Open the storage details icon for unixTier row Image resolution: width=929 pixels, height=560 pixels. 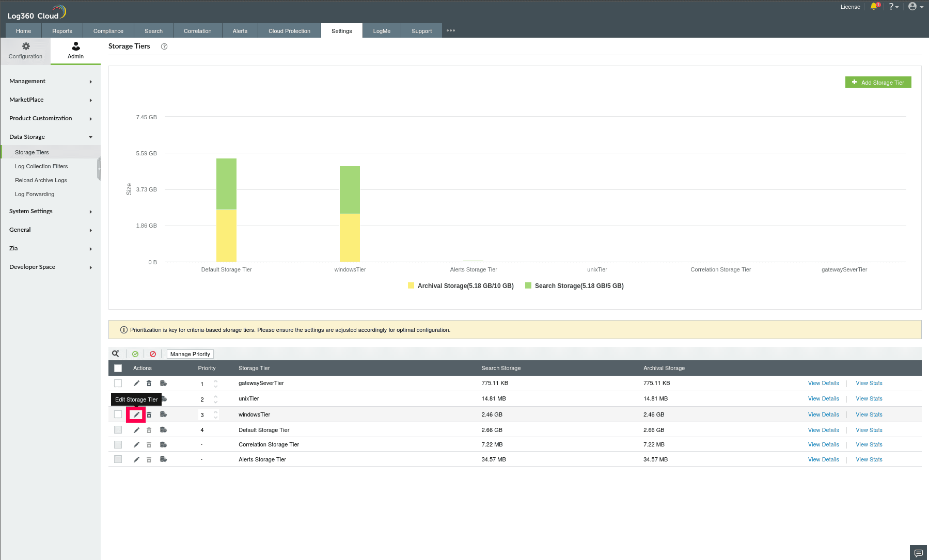(x=163, y=398)
